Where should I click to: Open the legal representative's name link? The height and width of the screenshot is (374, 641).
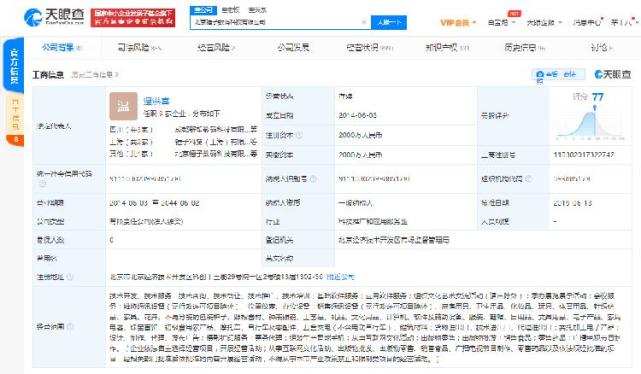coord(156,101)
